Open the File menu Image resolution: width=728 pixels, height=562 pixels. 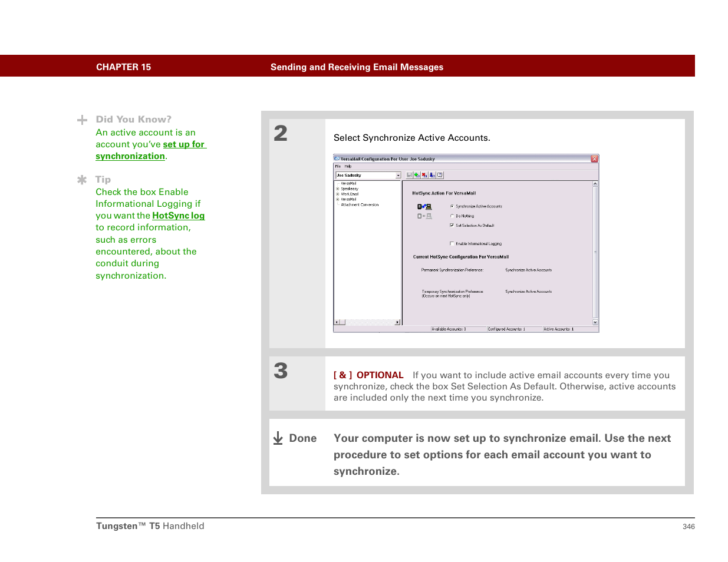pos(338,166)
